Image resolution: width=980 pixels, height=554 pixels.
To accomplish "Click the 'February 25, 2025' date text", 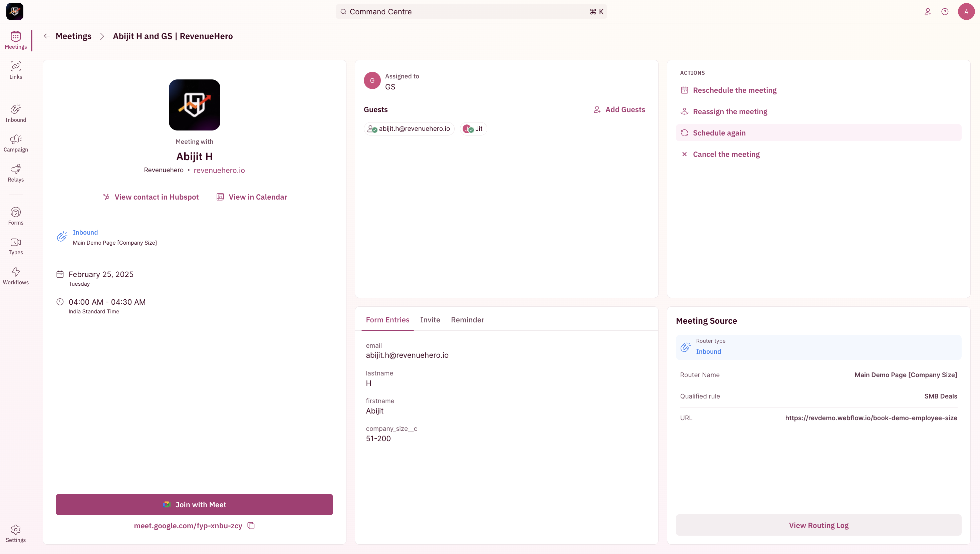I will (101, 274).
